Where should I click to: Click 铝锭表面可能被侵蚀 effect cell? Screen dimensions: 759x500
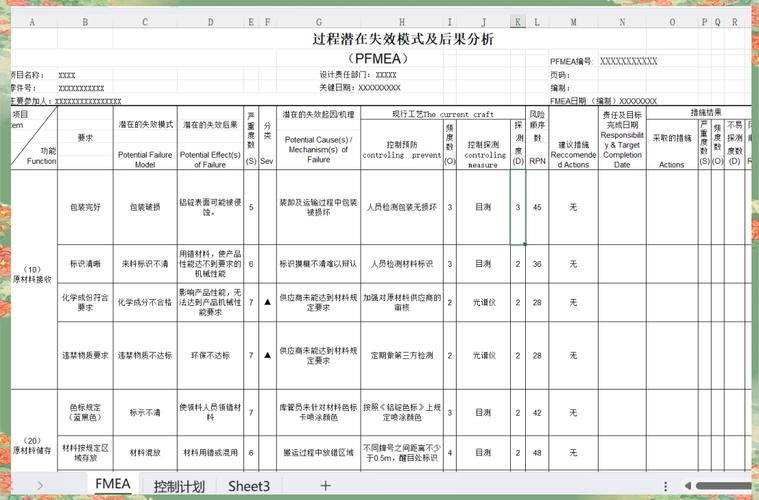210,207
